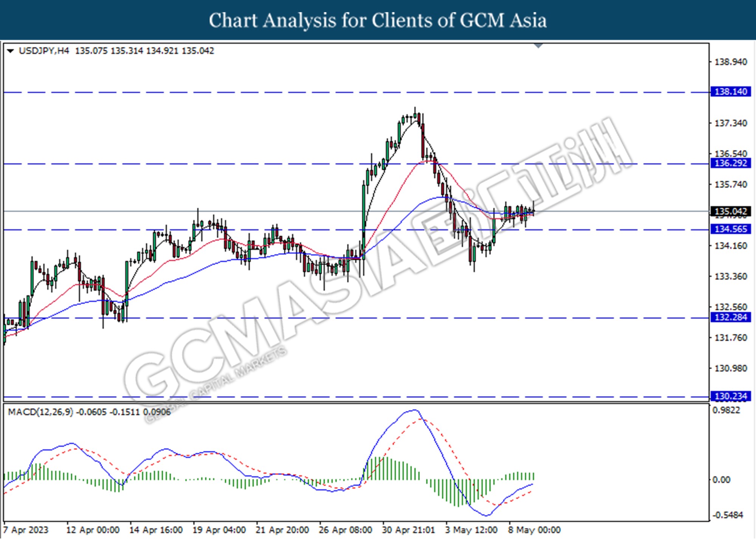Click the 19 Apr 04:00 time axis label
Viewport: 756px width, 540px height.
219,530
